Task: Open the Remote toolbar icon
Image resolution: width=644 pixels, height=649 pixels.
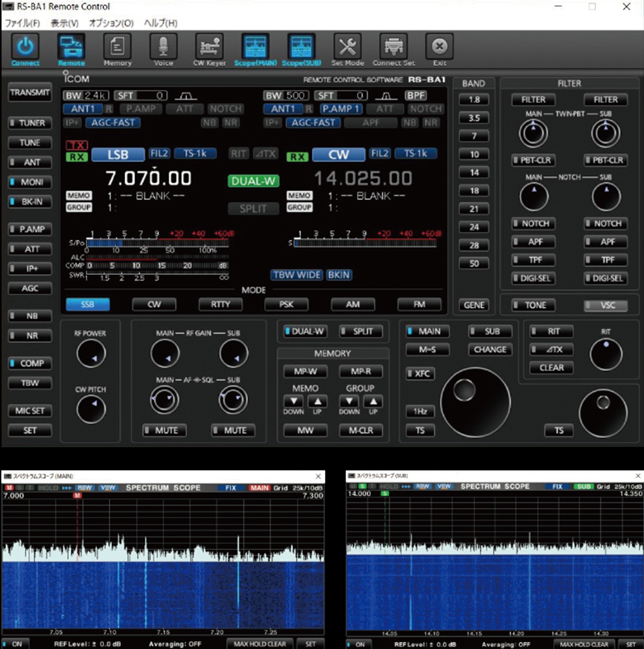Action: (x=71, y=47)
